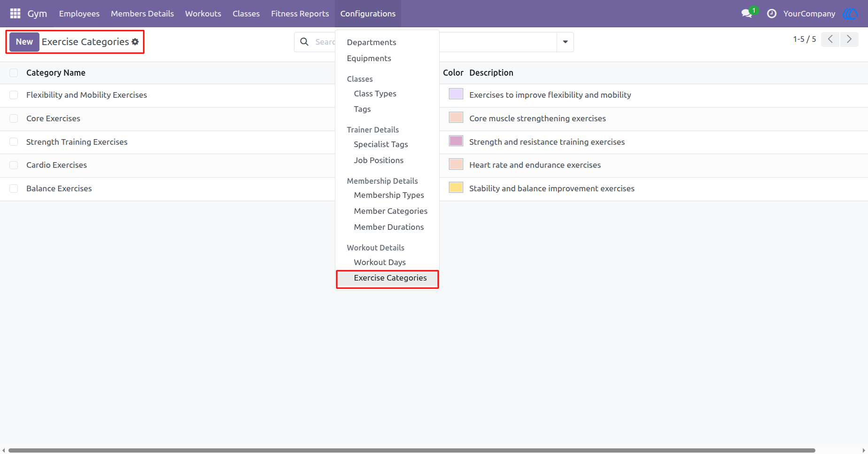The image size is (868, 454).
Task: Open the Employees menu
Action: tap(79, 14)
